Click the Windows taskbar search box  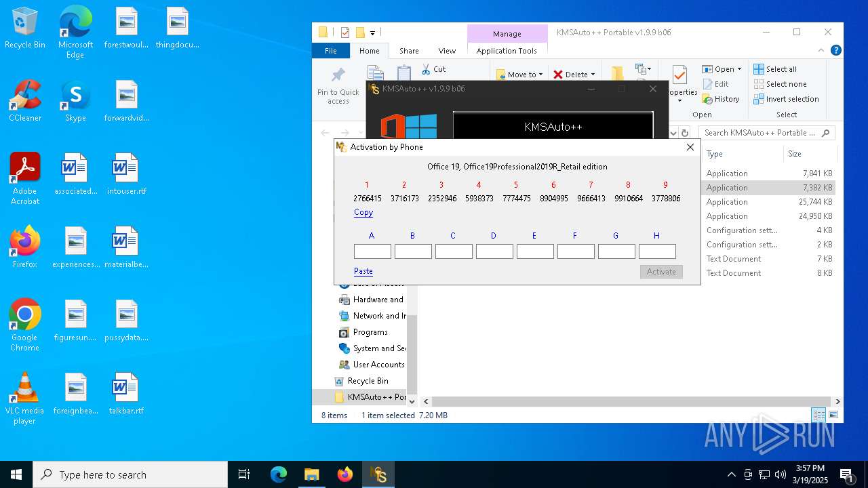point(130,474)
